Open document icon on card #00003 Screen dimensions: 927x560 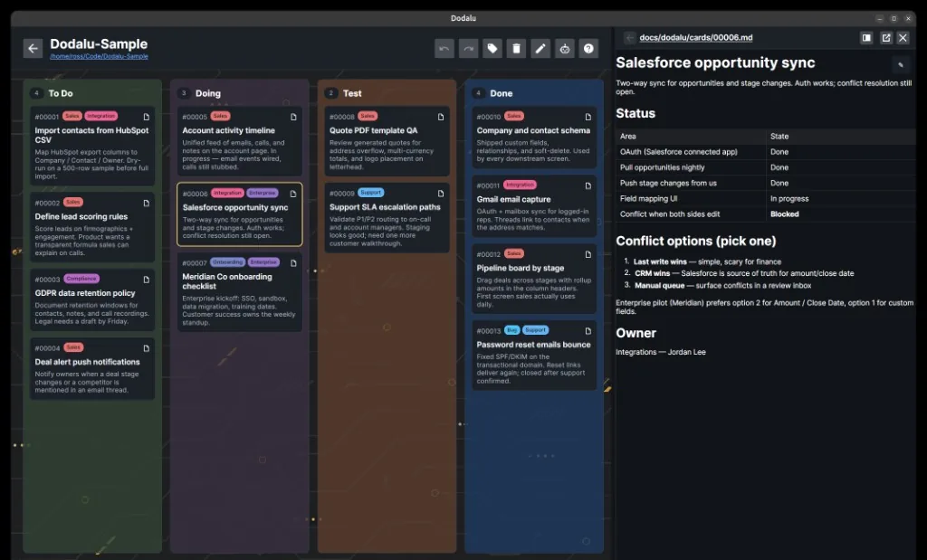click(146, 280)
